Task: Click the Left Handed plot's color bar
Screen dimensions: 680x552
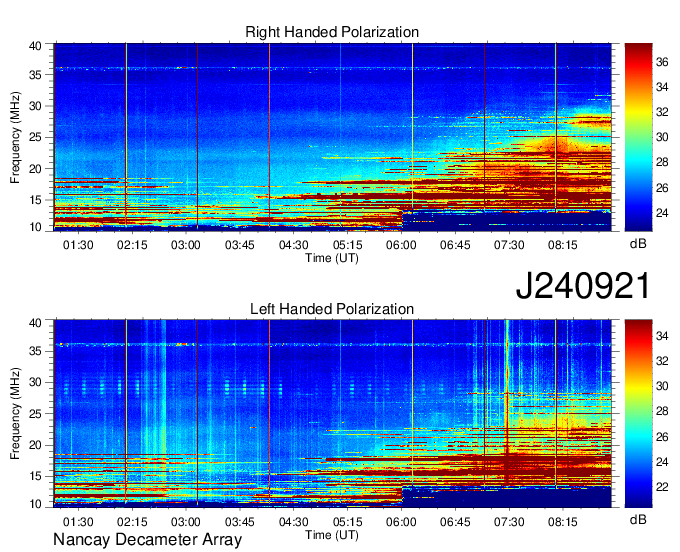Action: (x=638, y=414)
